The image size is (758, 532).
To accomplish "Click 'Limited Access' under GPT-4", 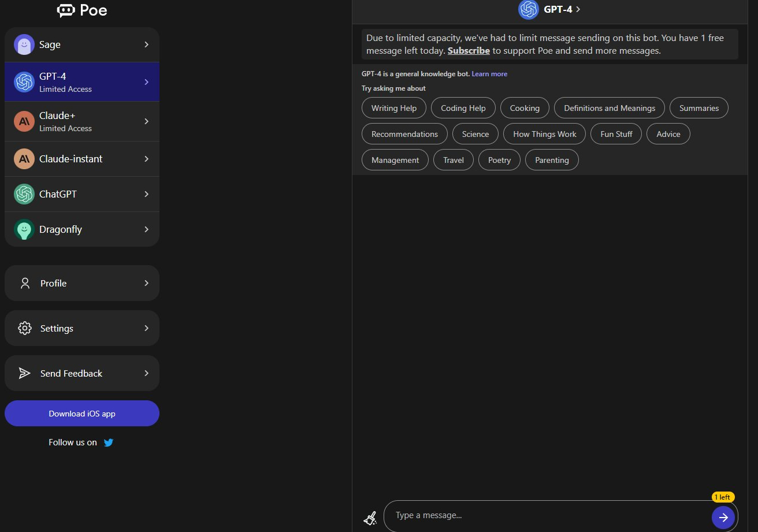I will coord(65,89).
